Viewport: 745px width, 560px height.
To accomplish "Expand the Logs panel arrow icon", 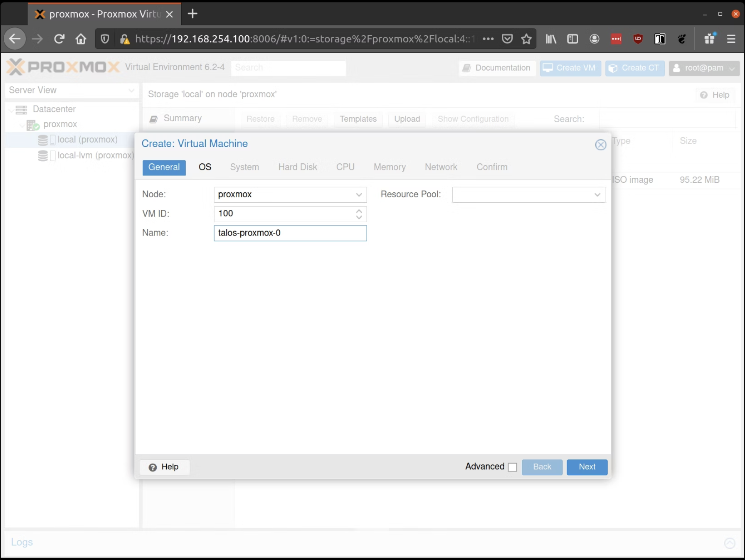I will [729, 543].
